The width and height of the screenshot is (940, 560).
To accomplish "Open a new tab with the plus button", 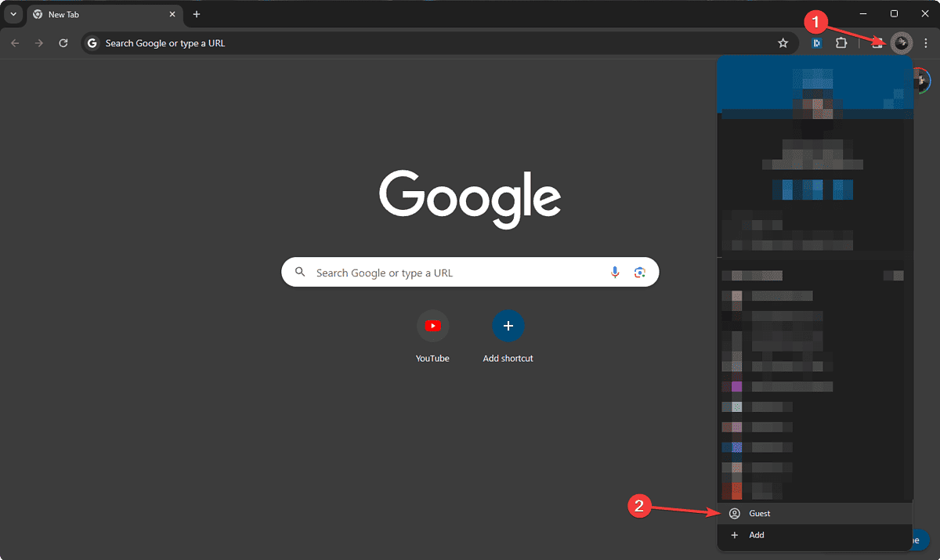I will pyautogui.click(x=196, y=14).
